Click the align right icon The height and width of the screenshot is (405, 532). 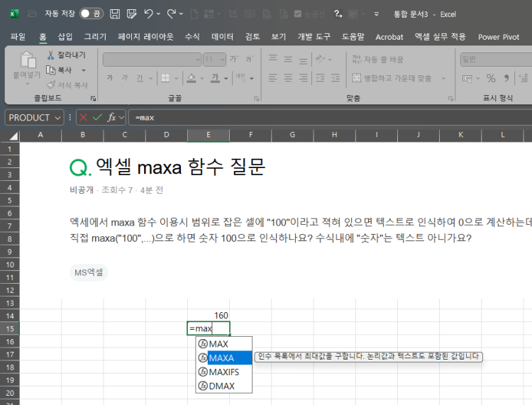pyautogui.click(x=303, y=78)
